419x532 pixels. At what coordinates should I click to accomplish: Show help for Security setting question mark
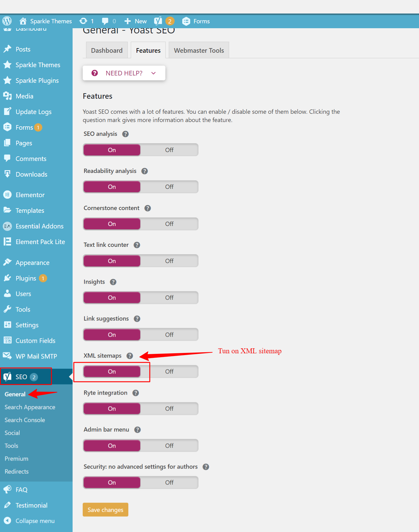pyautogui.click(x=206, y=467)
